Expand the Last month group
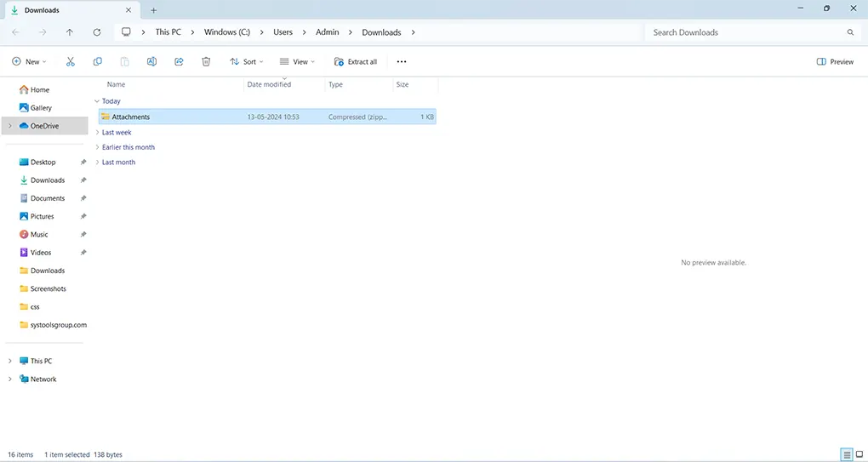Image resolution: width=868 pixels, height=462 pixels. coord(97,163)
